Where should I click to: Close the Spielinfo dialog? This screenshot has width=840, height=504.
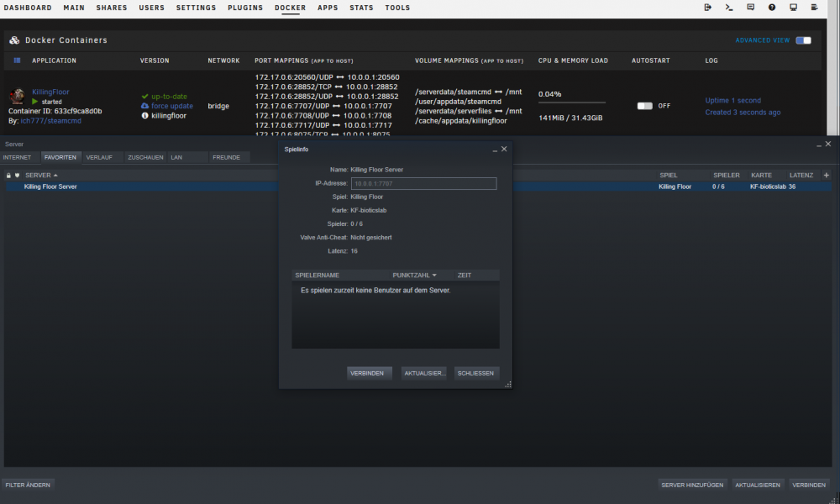504,149
